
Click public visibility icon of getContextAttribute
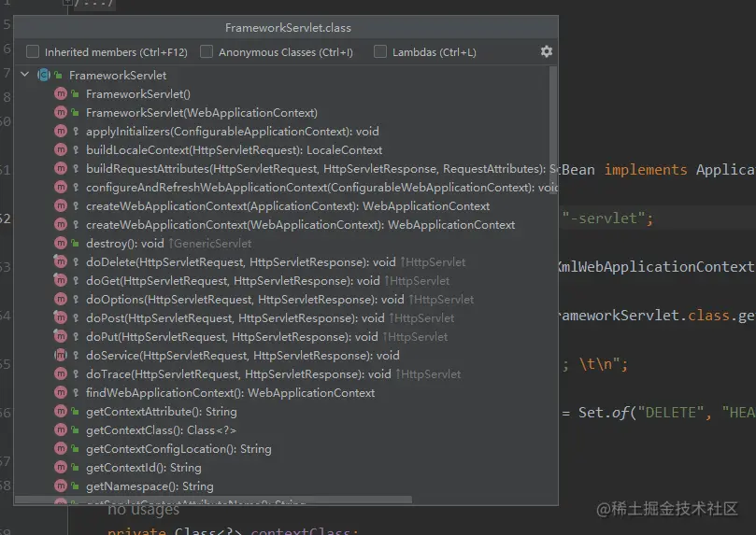click(75, 411)
